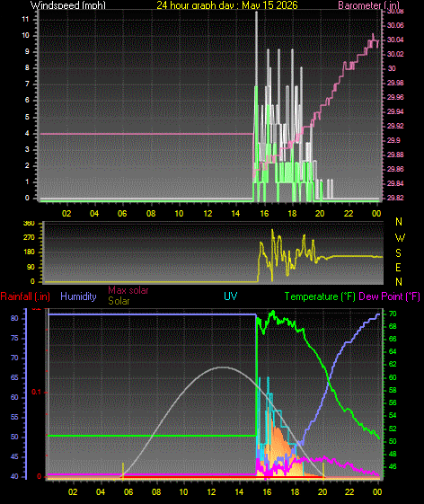Viewport: 424px width, 504px height.
Task: Click the '80' humidity axis value
Action: pos(14,318)
